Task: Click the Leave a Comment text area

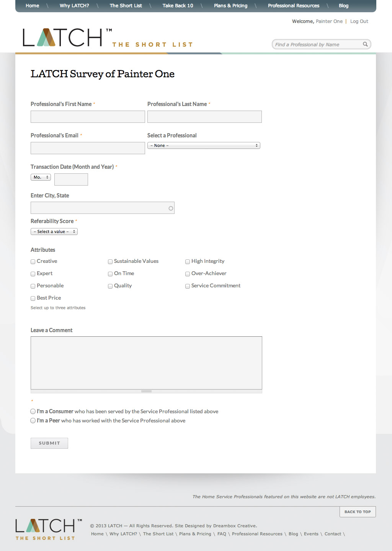Action: pyautogui.click(x=146, y=363)
